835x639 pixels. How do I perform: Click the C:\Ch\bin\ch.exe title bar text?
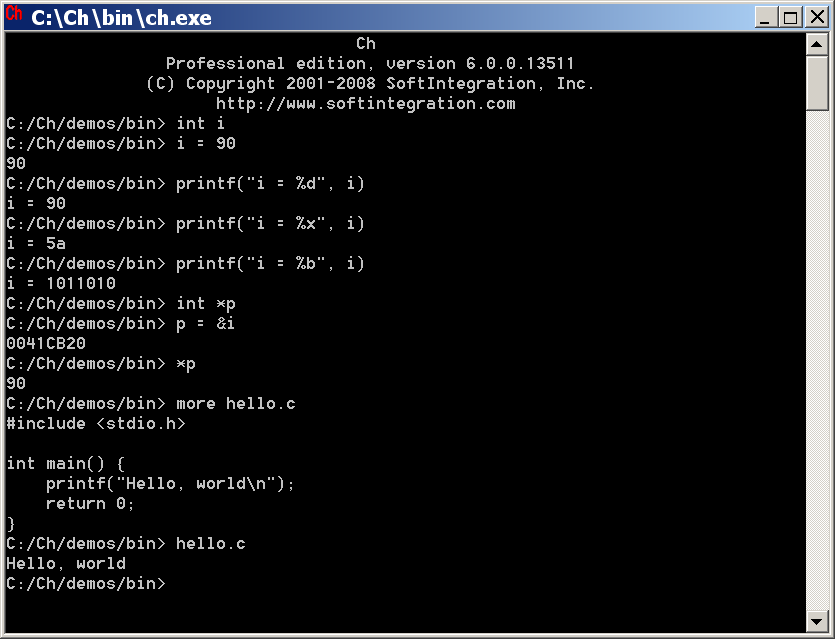(x=121, y=18)
